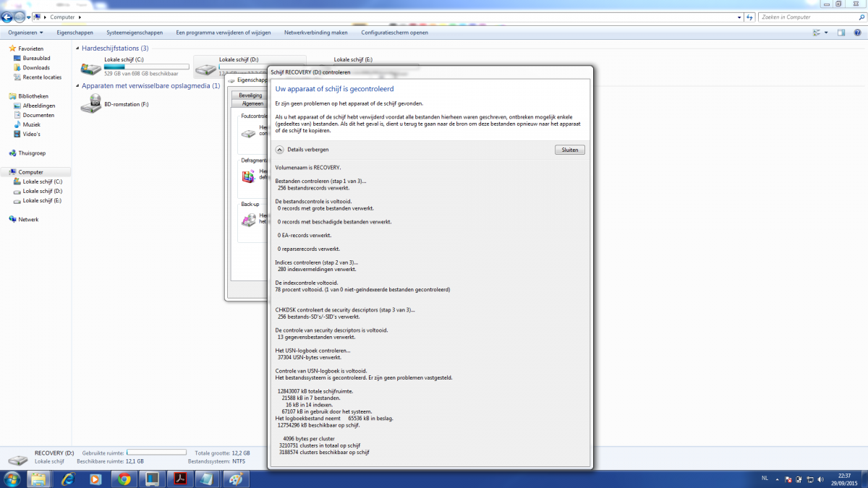The image size is (868, 488).
Task: Click the used space bar in details pane
Action: point(156,453)
